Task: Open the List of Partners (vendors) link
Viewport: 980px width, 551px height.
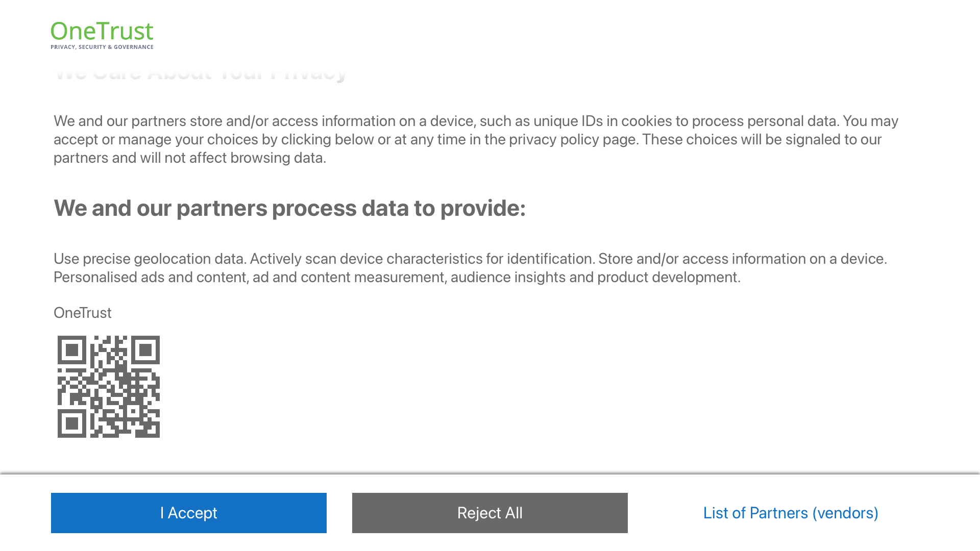Action: 791,513
